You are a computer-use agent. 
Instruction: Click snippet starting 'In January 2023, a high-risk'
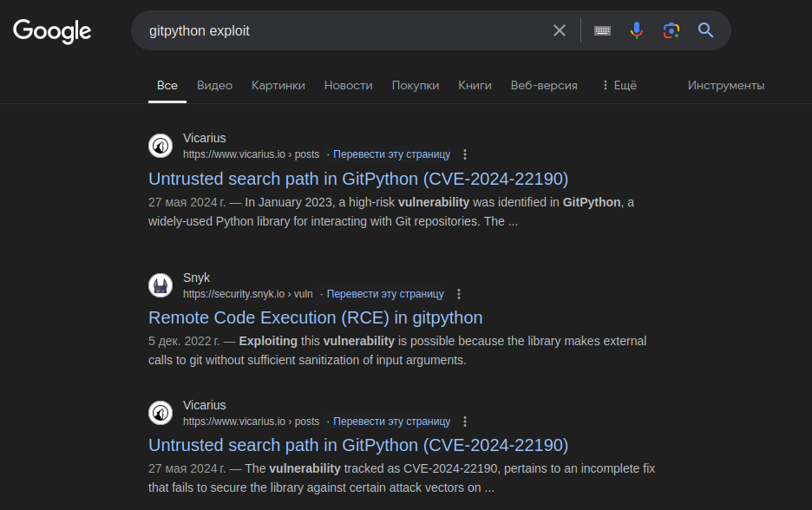tap(391, 212)
